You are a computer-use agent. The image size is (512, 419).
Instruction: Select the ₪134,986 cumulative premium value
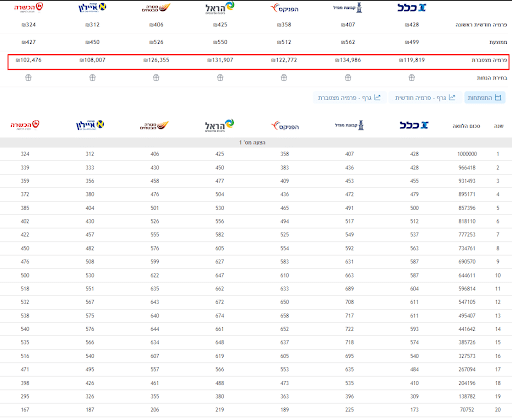(x=348, y=60)
